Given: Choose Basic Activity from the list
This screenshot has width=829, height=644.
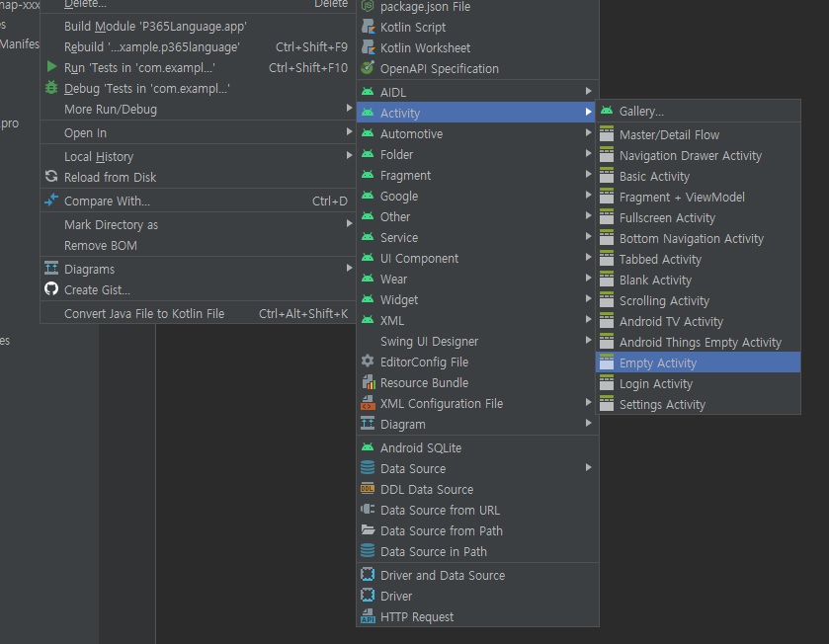Looking at the screenshot, I should [x=698, y=176].
